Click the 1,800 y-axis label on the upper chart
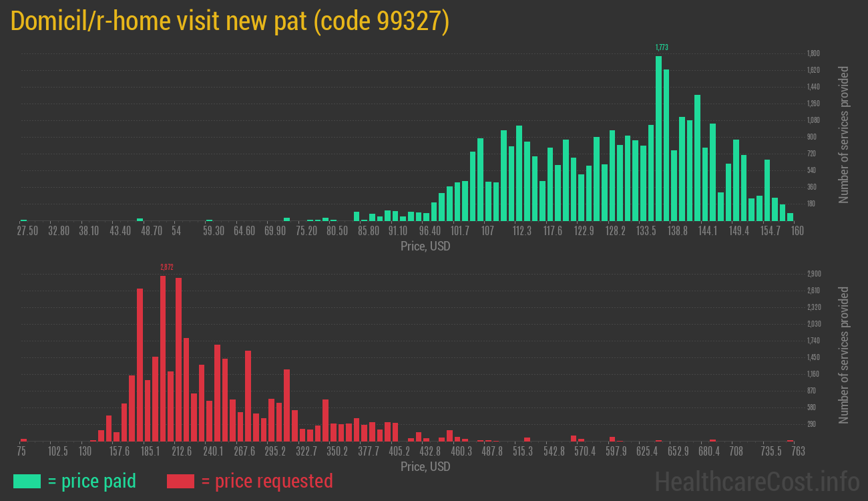 point(813,53)
